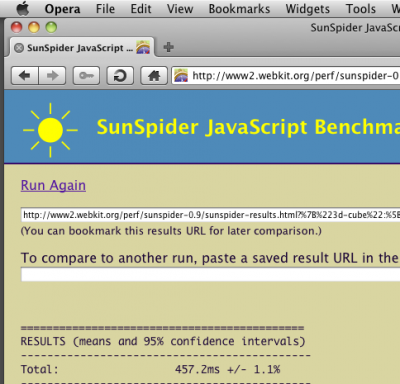Open the Widgets menu
The width and height of the screenshot is (400, 384).
pos(308,9)
